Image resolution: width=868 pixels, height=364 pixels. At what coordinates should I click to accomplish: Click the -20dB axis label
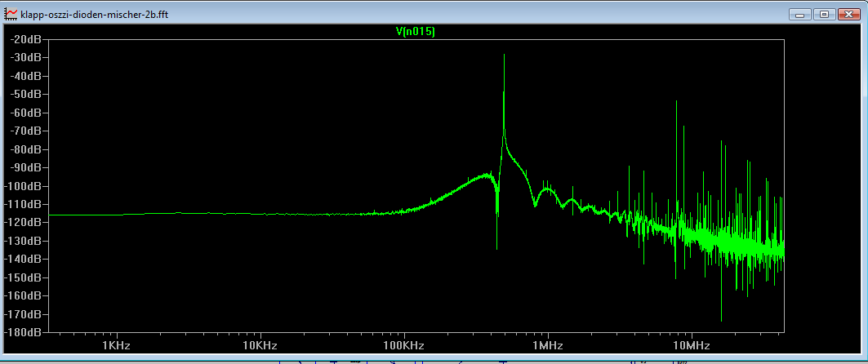[x=25, y=39]
